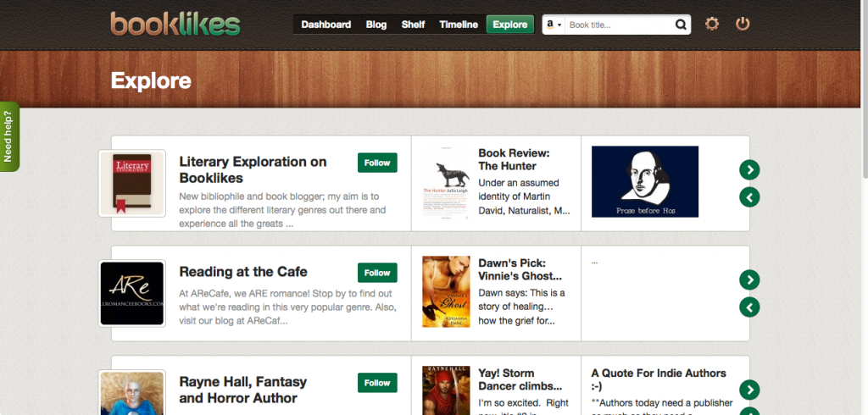
Task: Next arrow in Literary Exploration row
Action: (x=749, y=169)
